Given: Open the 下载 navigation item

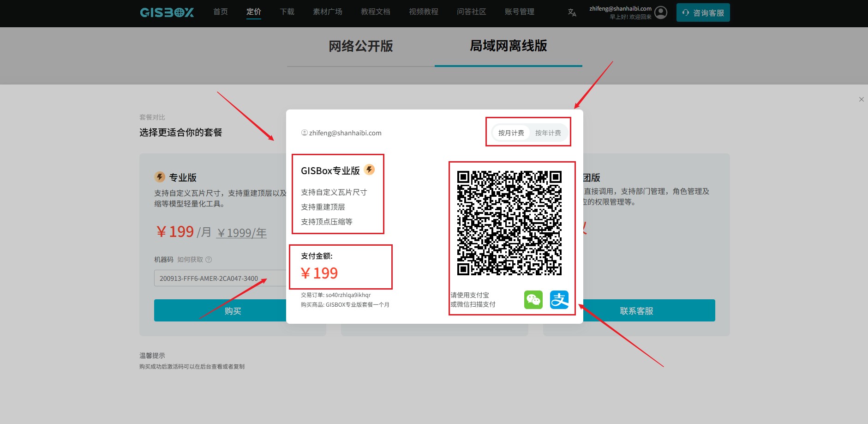Looking at the screenshot, I should pyautogui.click(x=287, y=12).
